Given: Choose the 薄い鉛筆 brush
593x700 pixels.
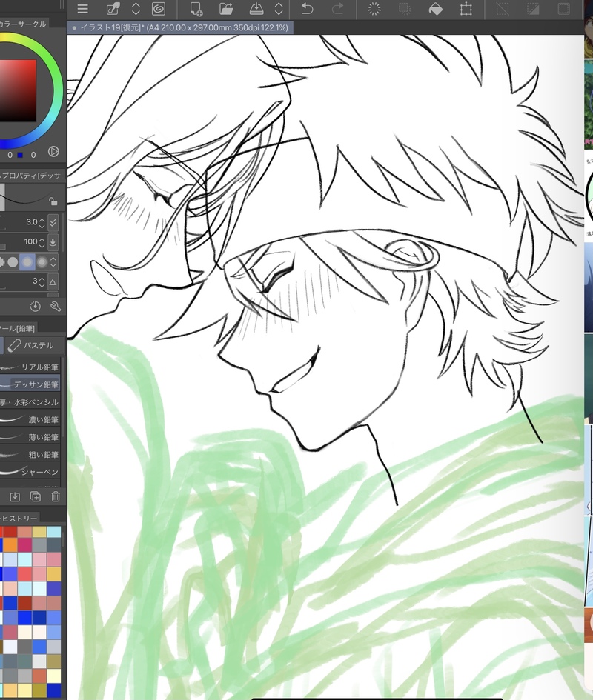Looking at the screenshot, I should [x=30, y=436].
